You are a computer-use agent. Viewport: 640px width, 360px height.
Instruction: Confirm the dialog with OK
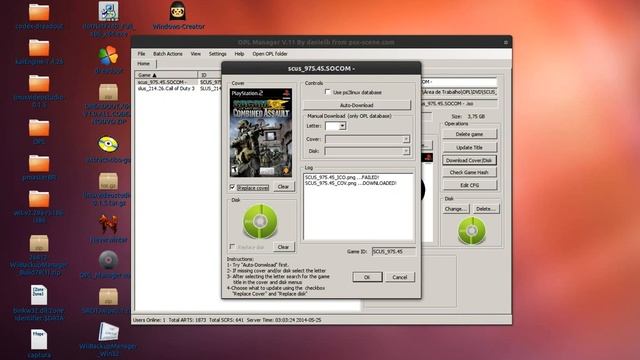pos(367,277)
